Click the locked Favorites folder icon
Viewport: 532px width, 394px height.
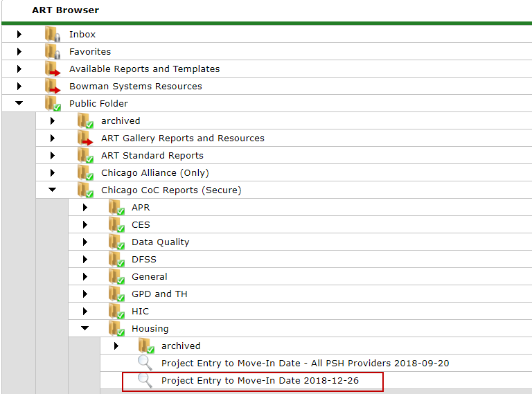(53, 51)
